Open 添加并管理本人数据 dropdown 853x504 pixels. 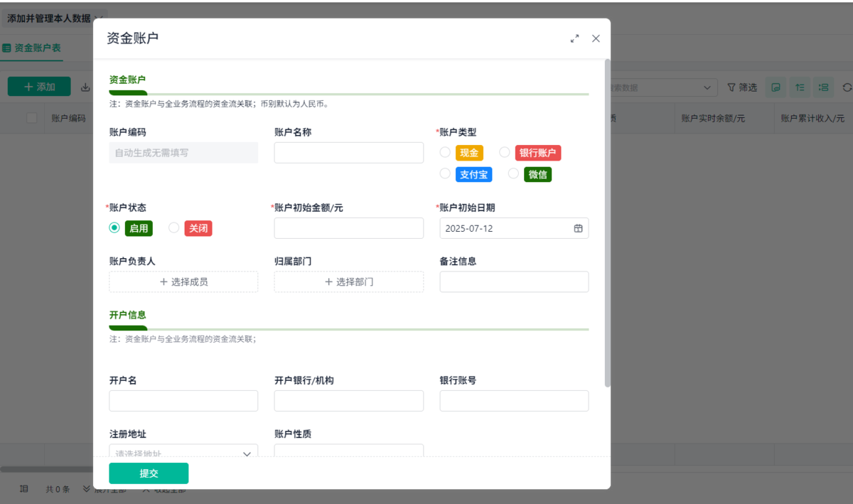(x=55, y=18)
